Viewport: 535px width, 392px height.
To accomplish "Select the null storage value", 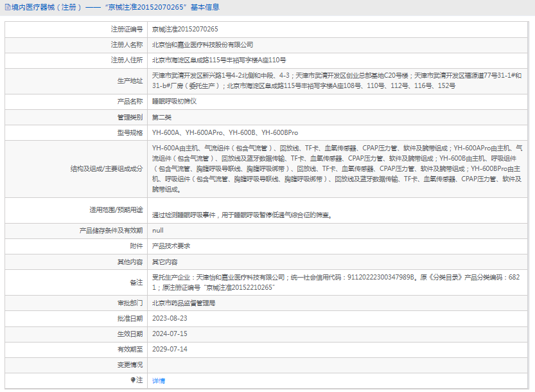I will pyautogui.click(x=157, y=231).
